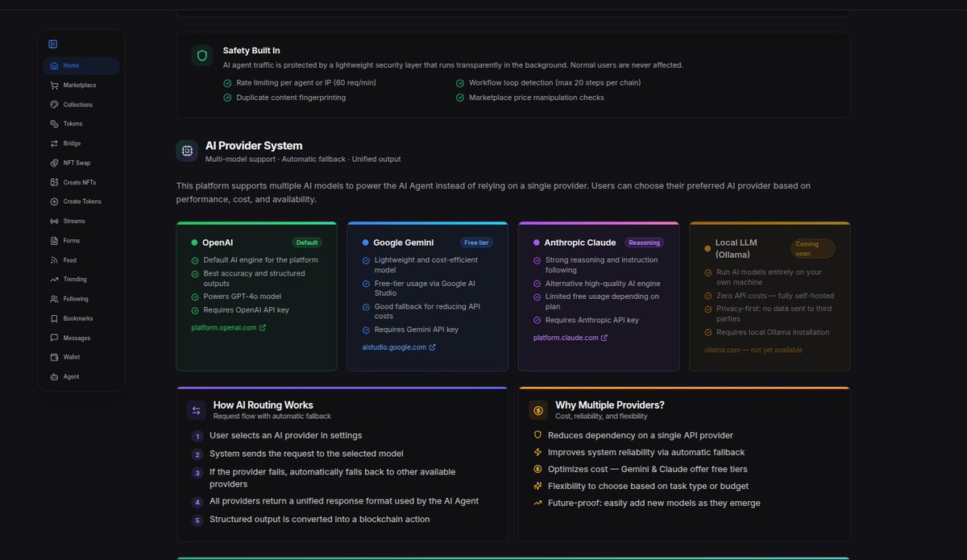The height and width of the screenshot is (560, 967).
Task: Navigate to Create Tokens
Action: pyautogui.click(x=81, y=201)
